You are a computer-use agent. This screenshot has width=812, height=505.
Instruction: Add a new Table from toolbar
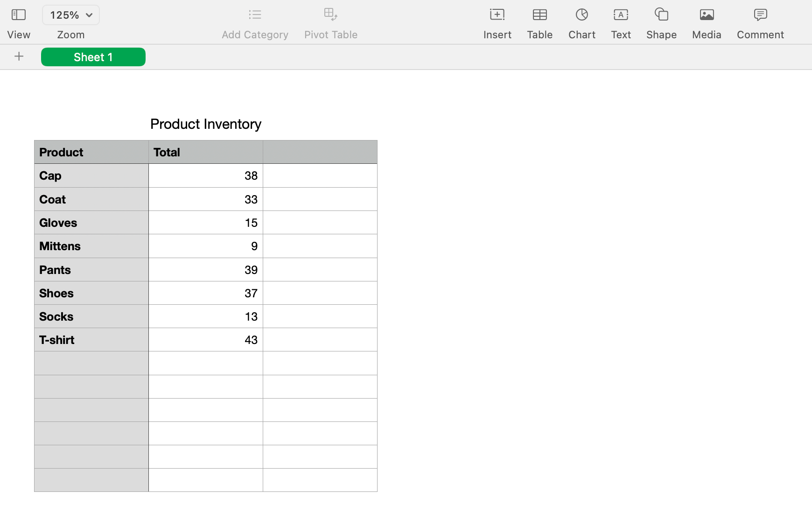[x=539, y=15]
